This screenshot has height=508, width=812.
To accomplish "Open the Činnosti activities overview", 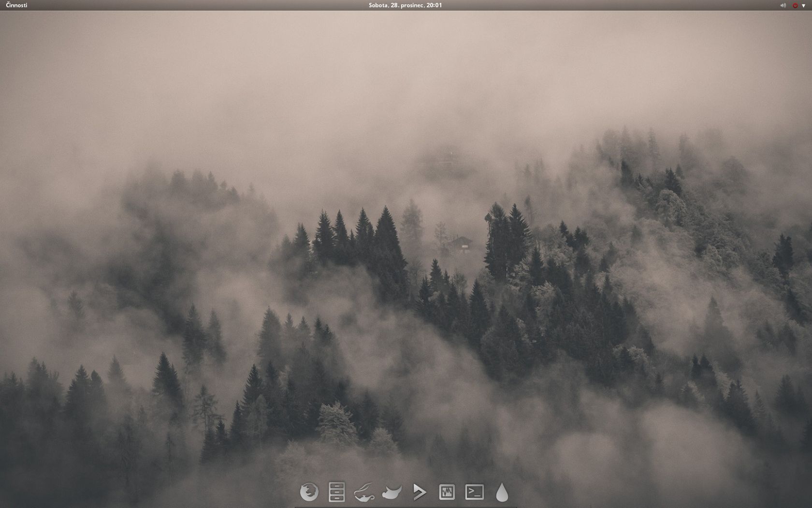I will point(16,5).
